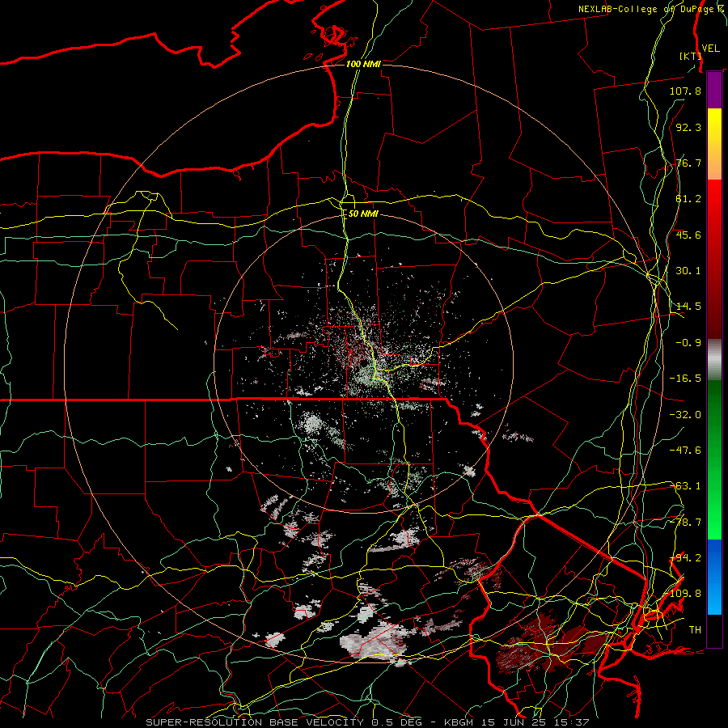Click the blue segment of the color bar
This screenshot has height=728, width=728.
pyautogui.click(x=714, y=577)
